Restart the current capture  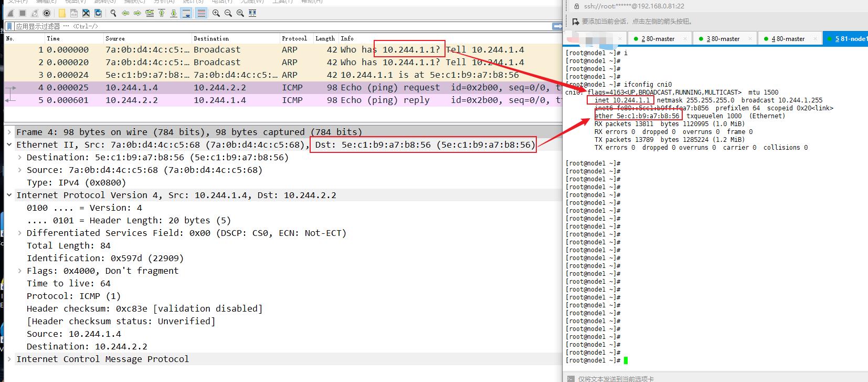pos(35,13)
